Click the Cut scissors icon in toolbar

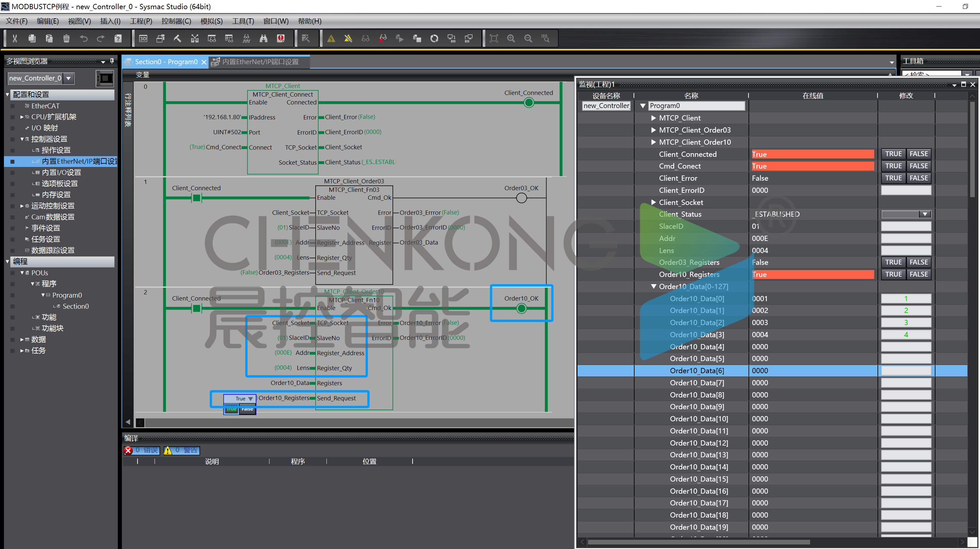pyautogui.click(x=15, y=38)
